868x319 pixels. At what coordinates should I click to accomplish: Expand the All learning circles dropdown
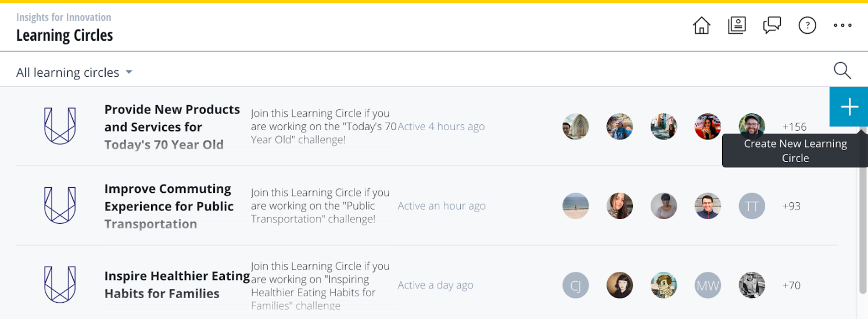(74, 73)
